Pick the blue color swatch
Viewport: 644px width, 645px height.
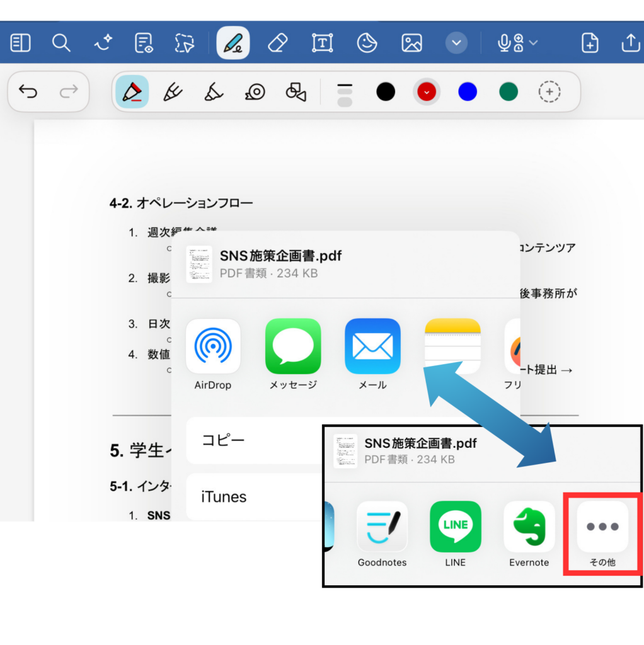tap(468, 92)
